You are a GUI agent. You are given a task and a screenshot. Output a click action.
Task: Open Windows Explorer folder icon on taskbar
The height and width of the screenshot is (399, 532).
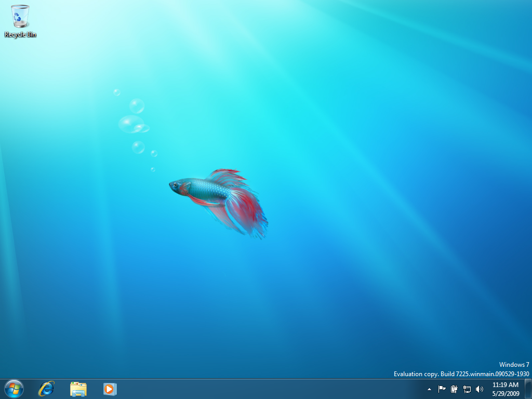tap(78, 389)
